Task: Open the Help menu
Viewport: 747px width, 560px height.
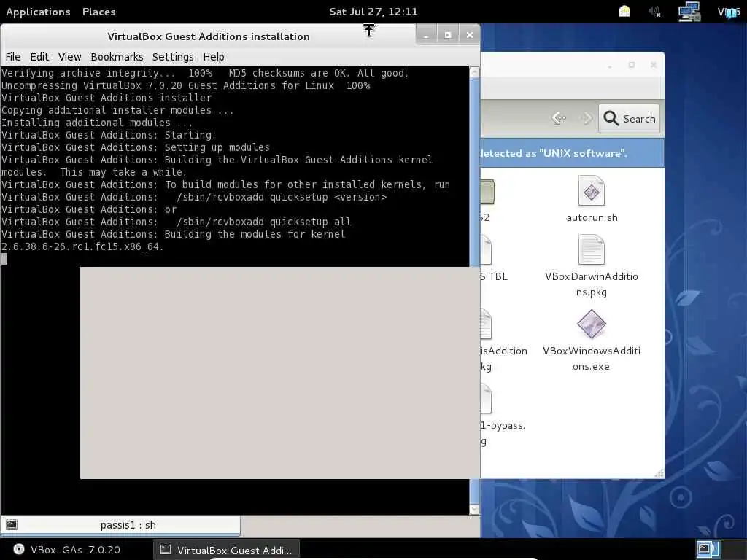Action: [214, 57]
